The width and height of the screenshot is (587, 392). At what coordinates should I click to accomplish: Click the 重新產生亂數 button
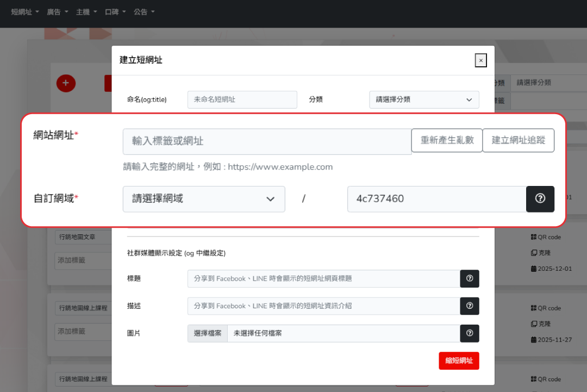tap(447, 140)
